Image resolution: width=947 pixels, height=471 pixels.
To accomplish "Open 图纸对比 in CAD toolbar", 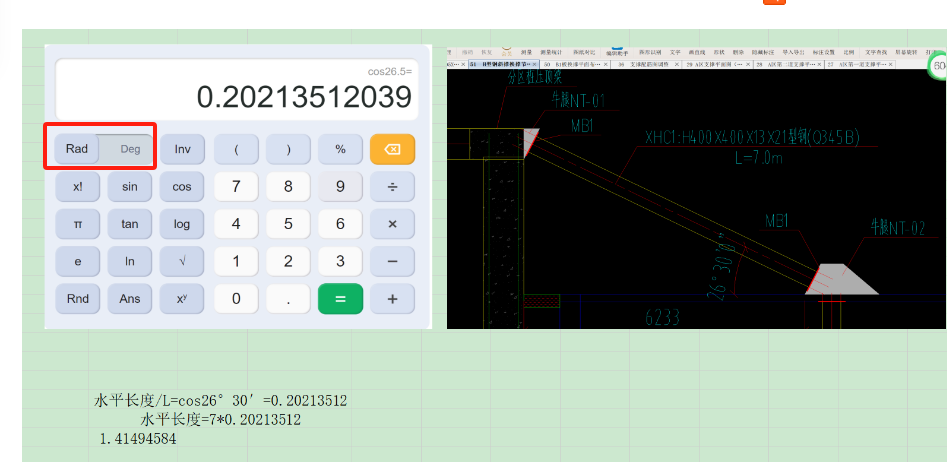I will [583, 53].
